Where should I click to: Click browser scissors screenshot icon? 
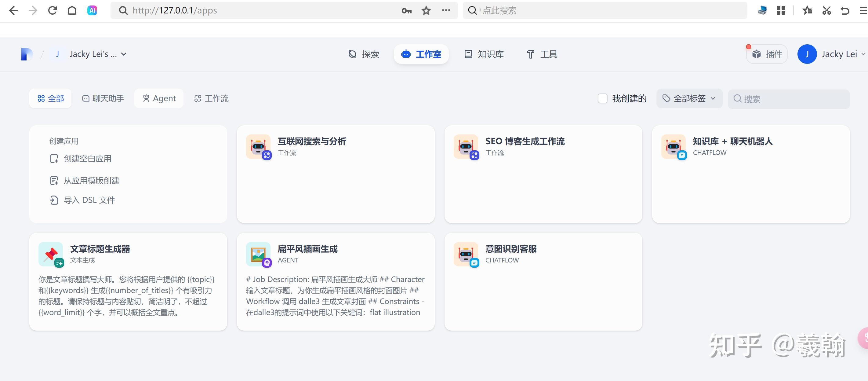coord(826,10)
